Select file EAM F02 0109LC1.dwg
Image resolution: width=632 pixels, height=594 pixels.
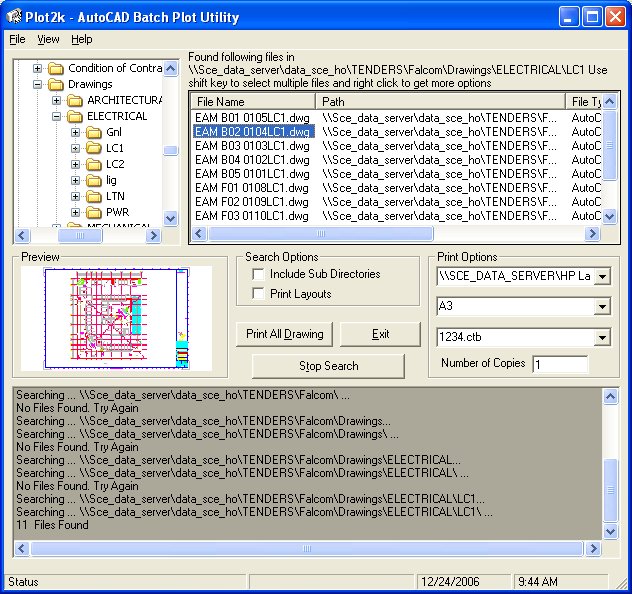point(252,202)
